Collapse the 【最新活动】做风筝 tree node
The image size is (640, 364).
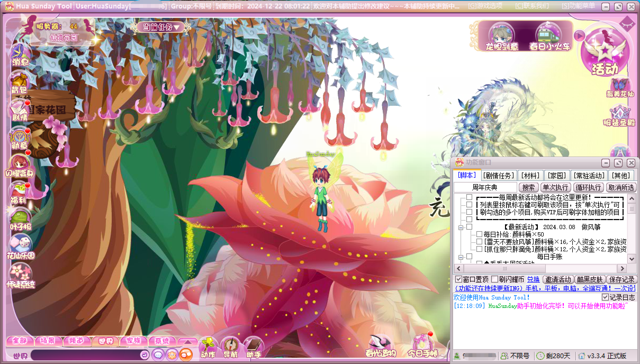pyautogui.click(x=461, y=228)
